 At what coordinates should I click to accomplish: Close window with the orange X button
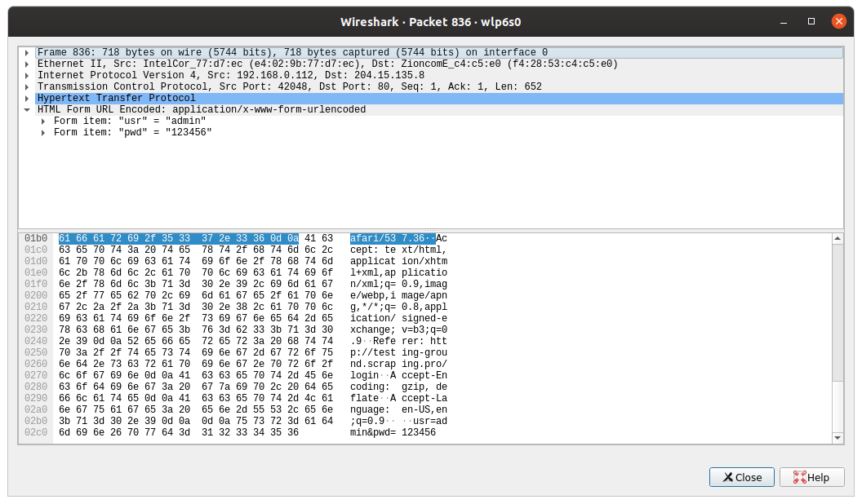click(838, 21)
